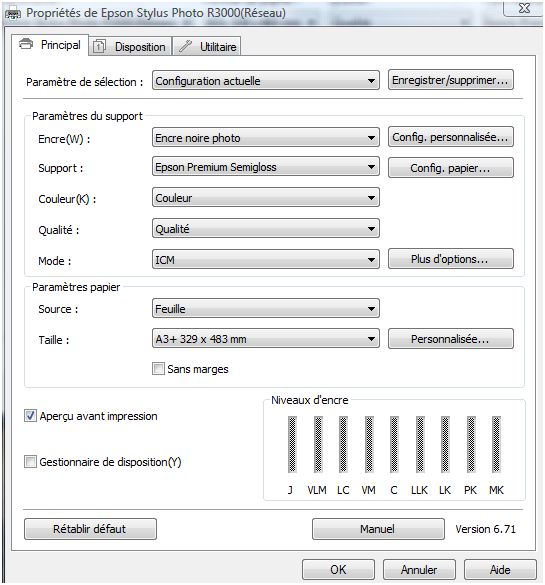Uncheck Aperçu avant impression
Viewport: 545px width, 585px height.
(30, 416)
